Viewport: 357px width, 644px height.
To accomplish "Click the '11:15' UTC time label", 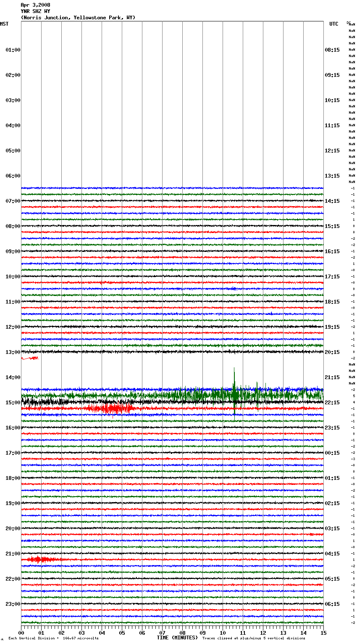I will (x=332, y=126).
